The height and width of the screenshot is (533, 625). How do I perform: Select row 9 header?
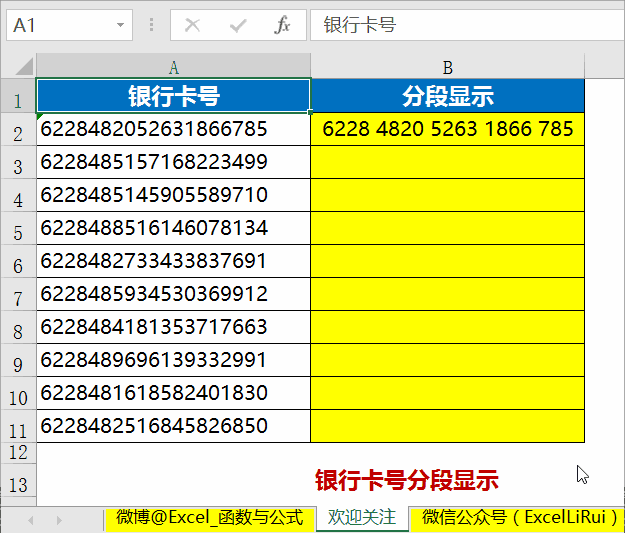coord(18,360)
